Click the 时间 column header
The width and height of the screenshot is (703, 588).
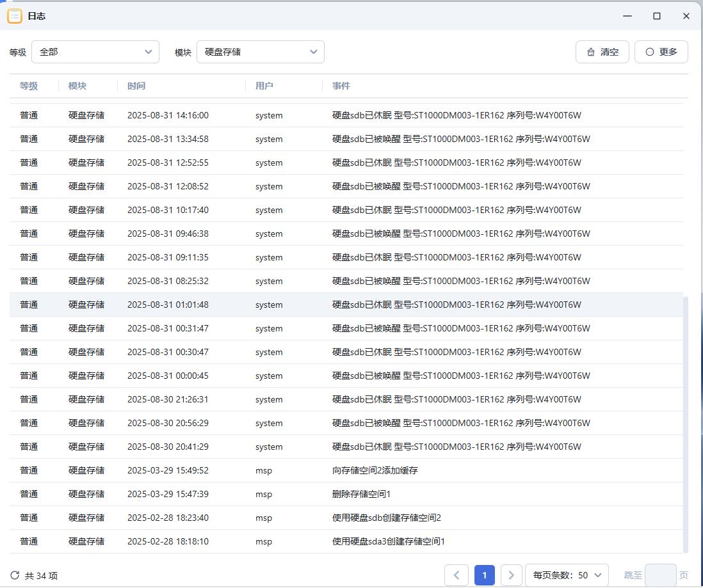tap(136, 86)
